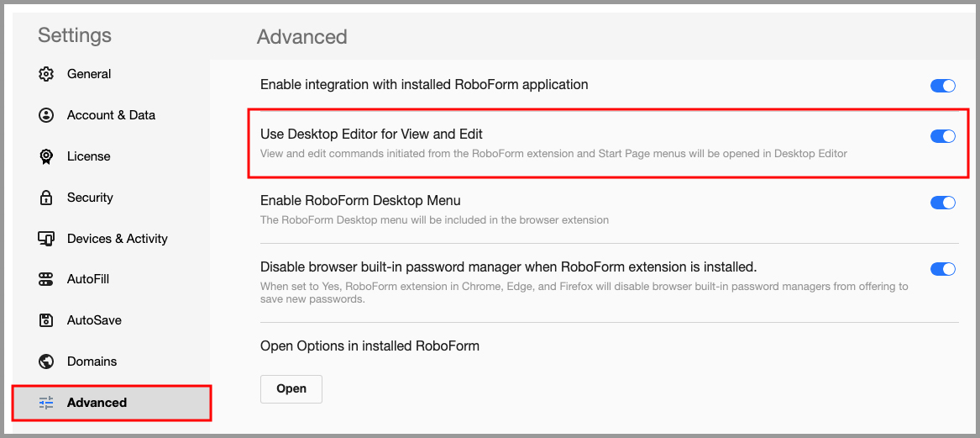Turn off Enable RoboForm Desktop Menu switch
The width and height of the screenshot is (980, 438).
[x=943, y=203]
